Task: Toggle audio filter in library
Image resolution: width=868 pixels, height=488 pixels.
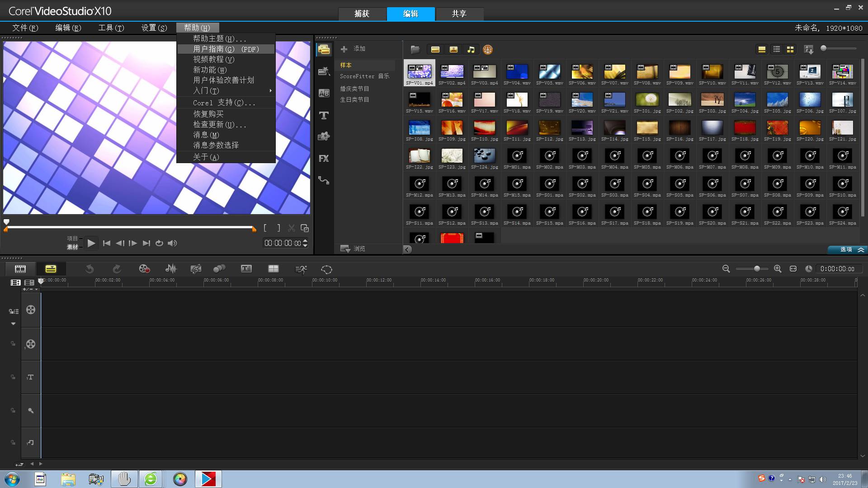Action: coord(471,49)
